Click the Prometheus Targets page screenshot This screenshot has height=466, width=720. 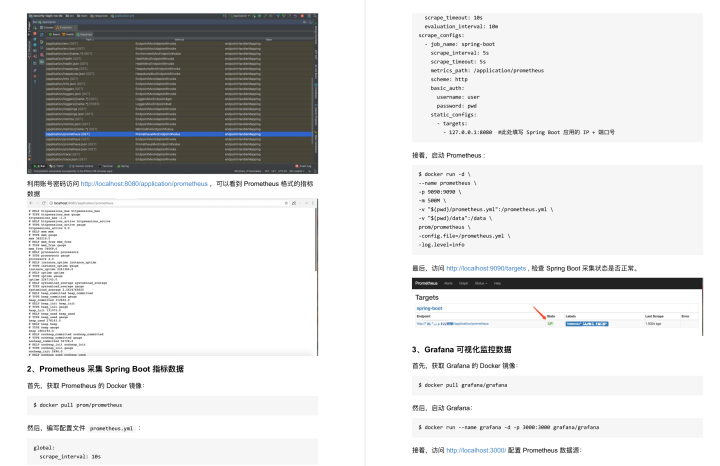coord(557,306)
